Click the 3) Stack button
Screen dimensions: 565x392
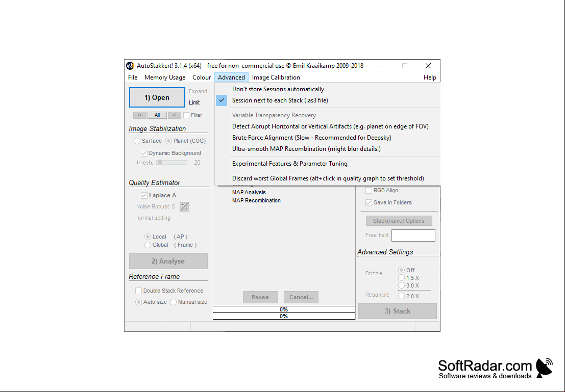[398, 311]
